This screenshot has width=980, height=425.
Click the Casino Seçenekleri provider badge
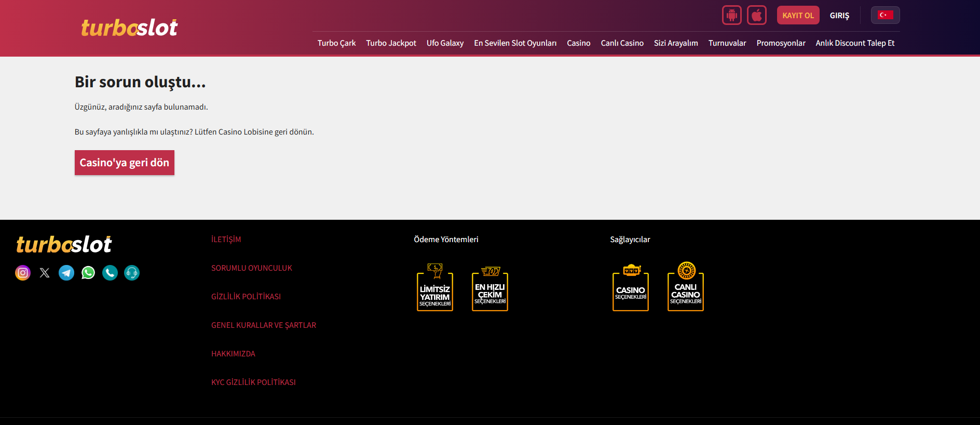tap(631, 287)
